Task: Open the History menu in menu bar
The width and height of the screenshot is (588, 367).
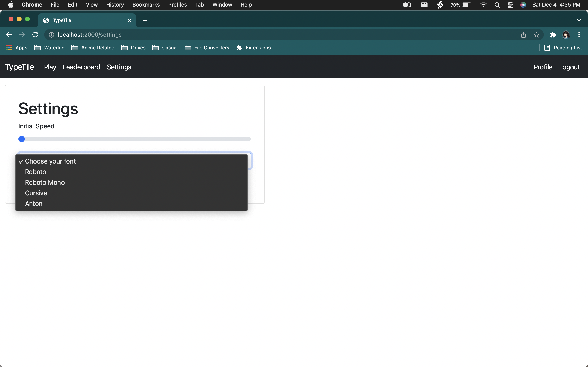Action: point(115,5)
